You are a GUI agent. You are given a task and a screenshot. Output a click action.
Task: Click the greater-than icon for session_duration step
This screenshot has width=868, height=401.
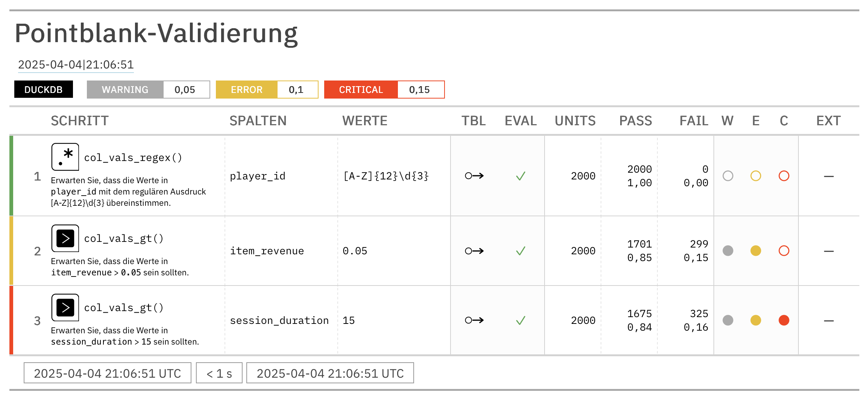coord(65,307)
